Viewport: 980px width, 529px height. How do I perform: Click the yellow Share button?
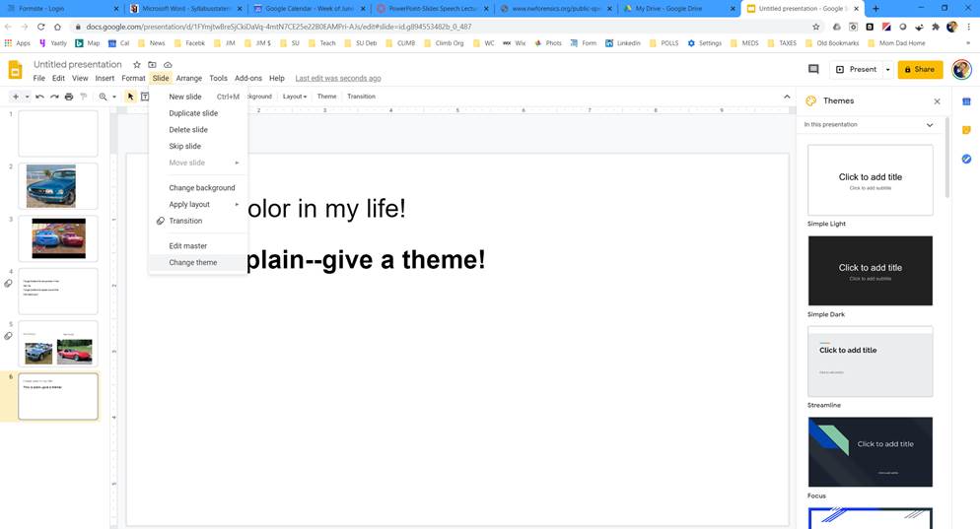tap(920, 69)
